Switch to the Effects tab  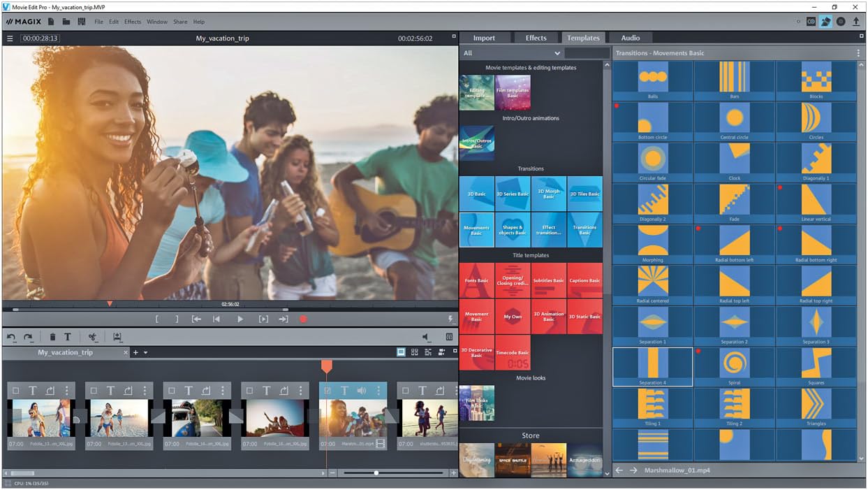536,38
